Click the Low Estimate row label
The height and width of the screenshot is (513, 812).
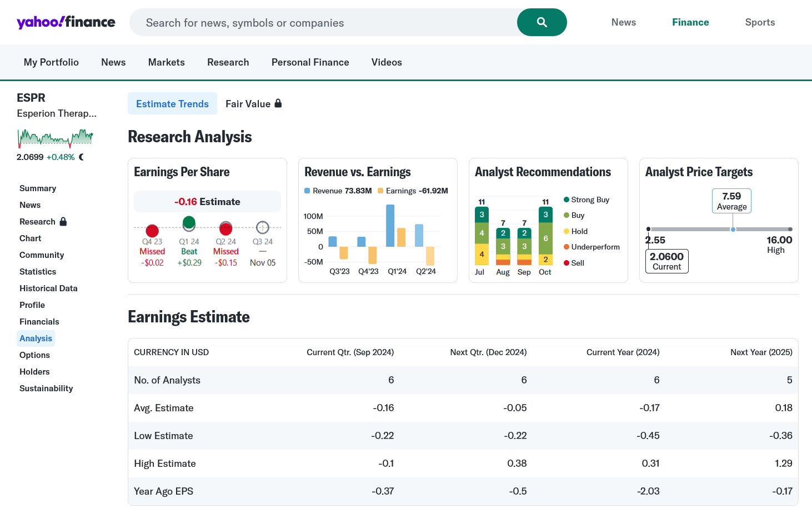click(163, 436)
